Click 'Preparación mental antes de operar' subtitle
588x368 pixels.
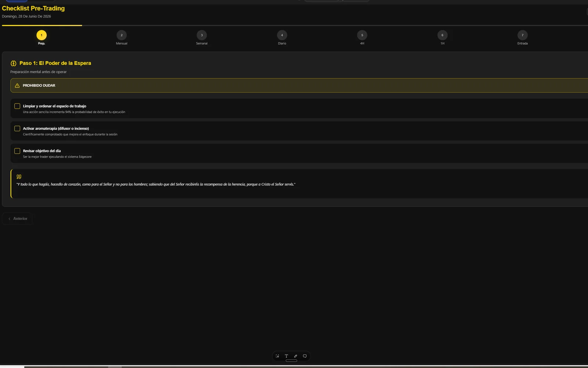click(x=39, y=72)
